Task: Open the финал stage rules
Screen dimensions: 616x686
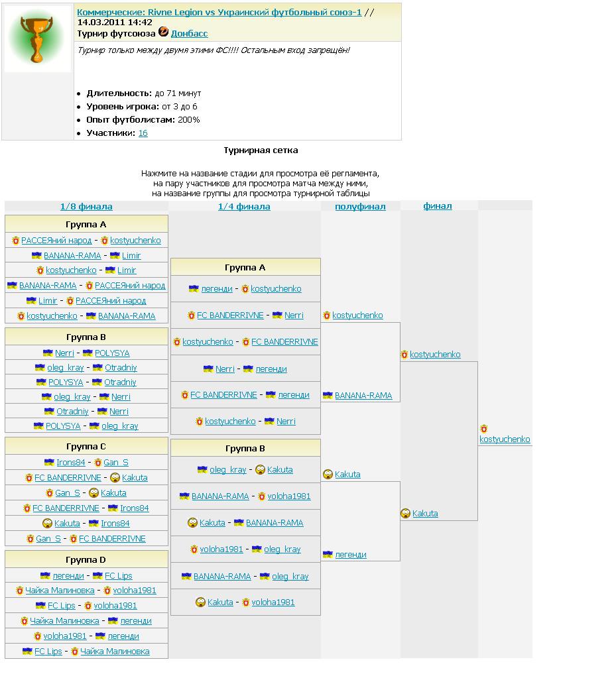Action: coord(438,206)
